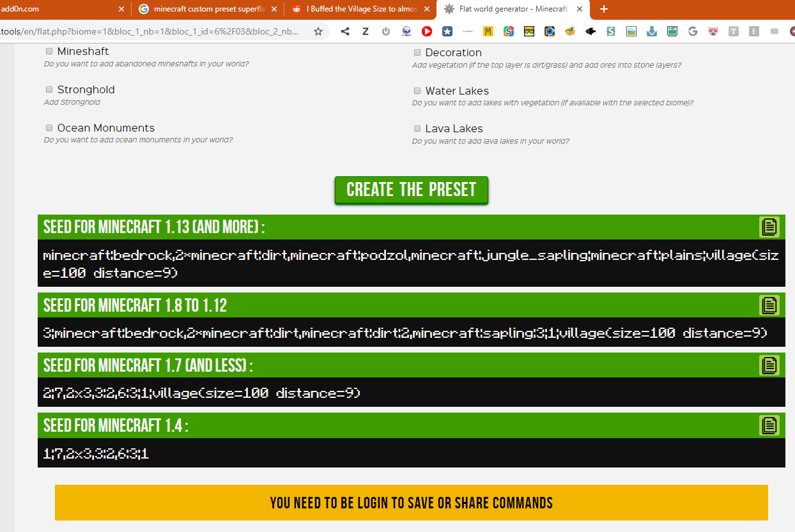Click the share extension icon

point(345,31)
